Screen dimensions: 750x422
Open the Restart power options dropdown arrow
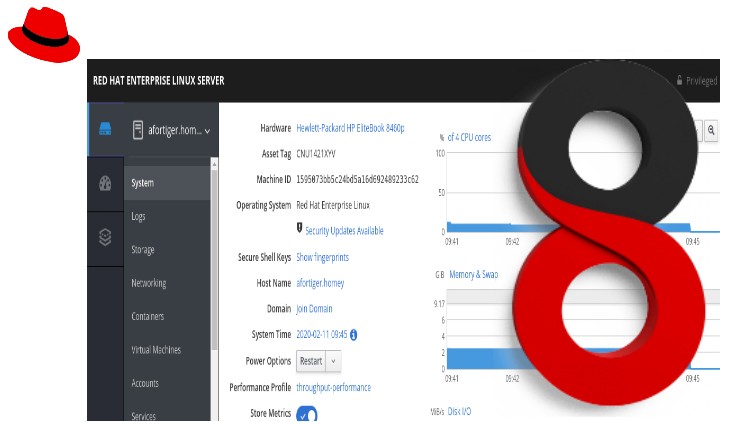point(333,361)
